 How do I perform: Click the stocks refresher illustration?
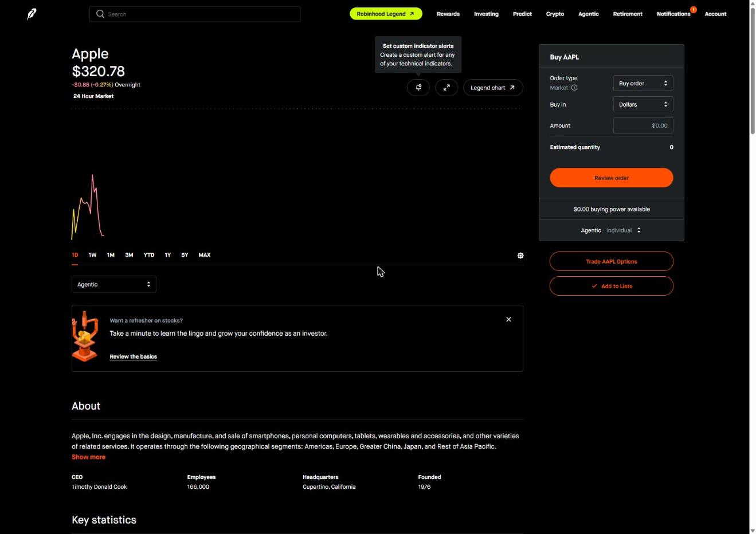tap(85, 336)
